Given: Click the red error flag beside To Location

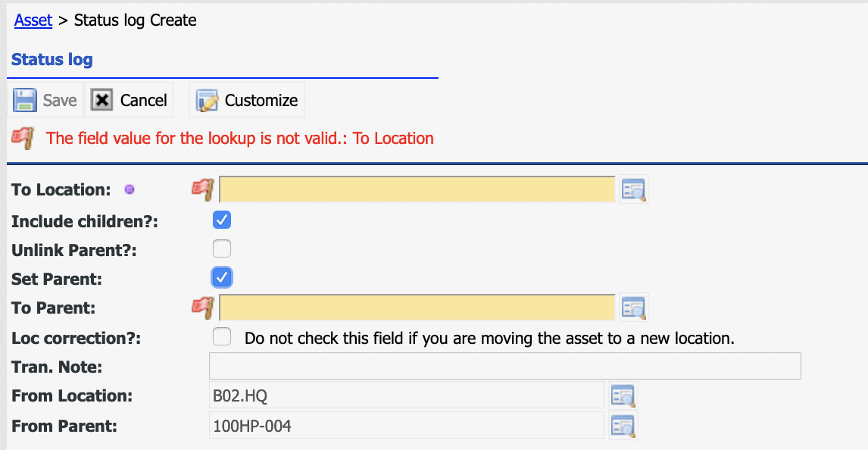Looking at the screenshot, I should (x=202, y=190).
